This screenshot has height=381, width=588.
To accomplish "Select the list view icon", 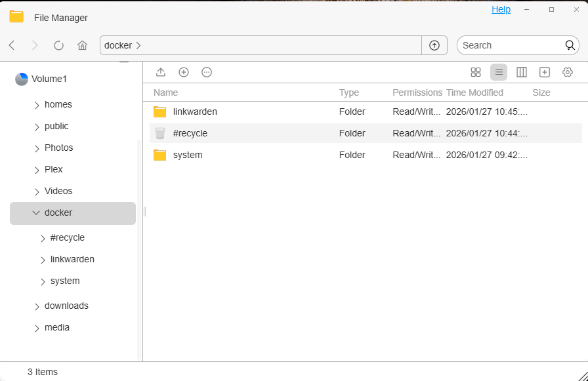I will 499,72.
